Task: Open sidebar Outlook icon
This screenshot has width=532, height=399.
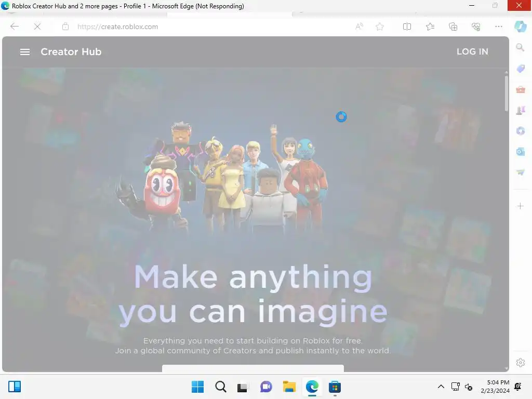Action: pos(521,152)
